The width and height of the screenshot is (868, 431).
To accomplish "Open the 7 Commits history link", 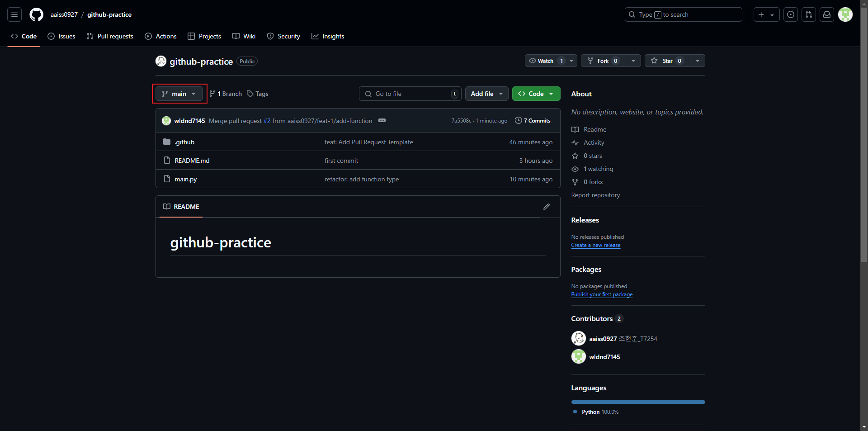I will point(533,120).
